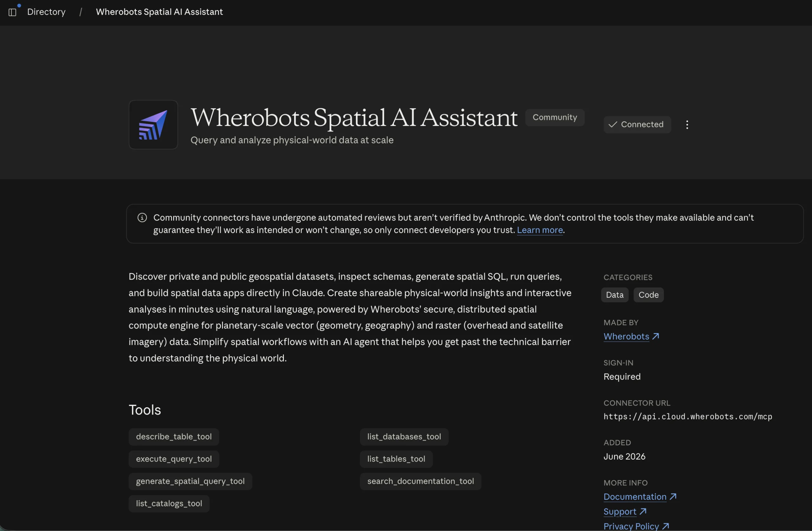Click the arrow icon beside Wherobots

pos(655,336)
